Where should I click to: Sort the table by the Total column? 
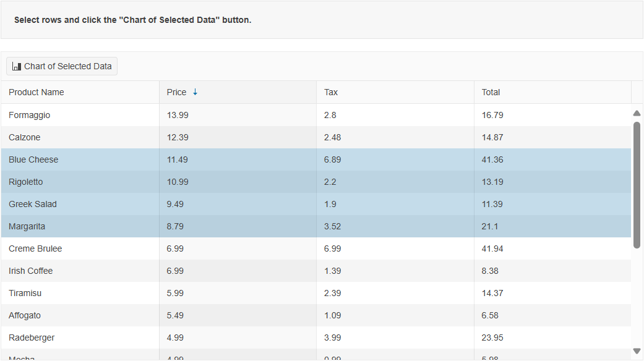point(490,91)
